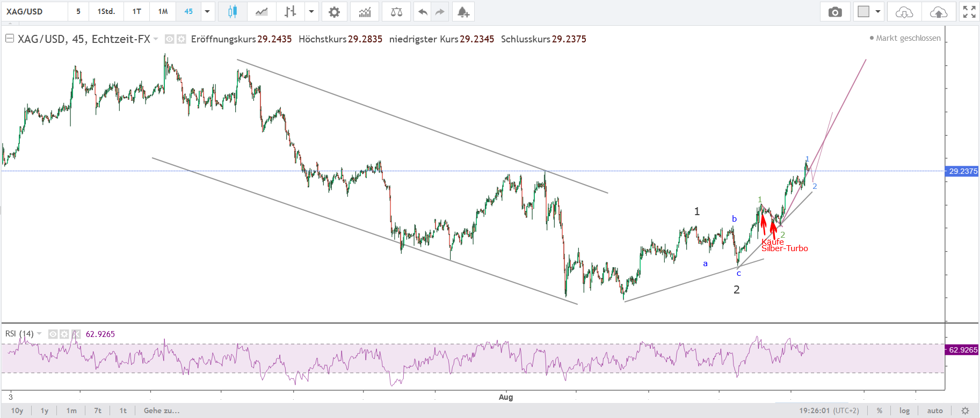This screenshot has width=980, height=418.
Task: Set the date range to 1m
Action: tap(71, 410)
